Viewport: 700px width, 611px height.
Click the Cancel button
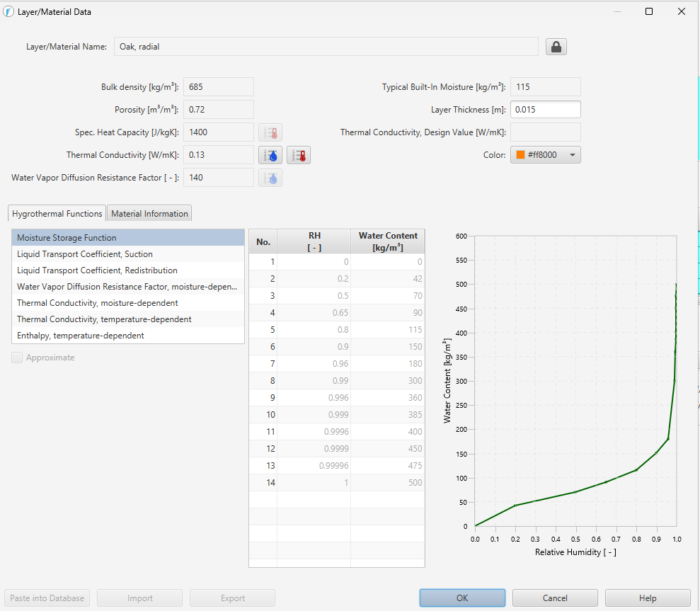pos(555,598)
